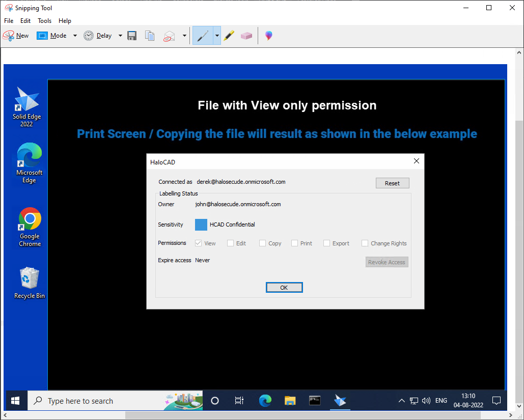
Task: Click the Save Snip floppy disk icon
Action: (x=132, y=36)
